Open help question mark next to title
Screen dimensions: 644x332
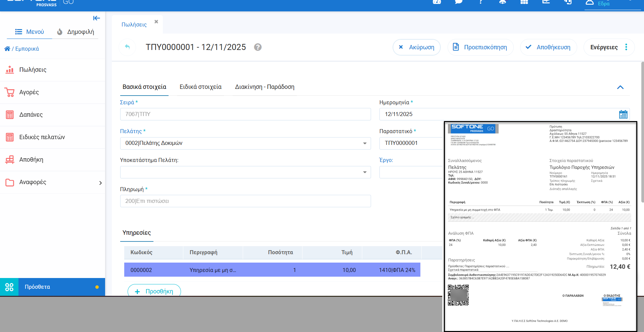[x=258, y=47]
